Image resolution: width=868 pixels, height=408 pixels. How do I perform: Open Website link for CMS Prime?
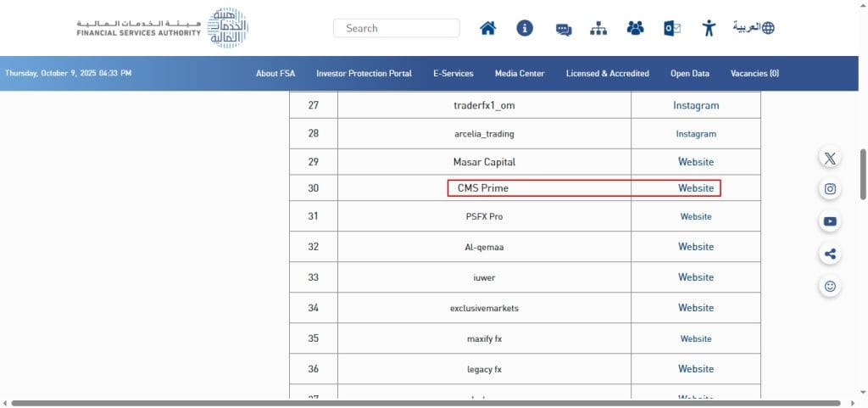click(x=696, y=188)
